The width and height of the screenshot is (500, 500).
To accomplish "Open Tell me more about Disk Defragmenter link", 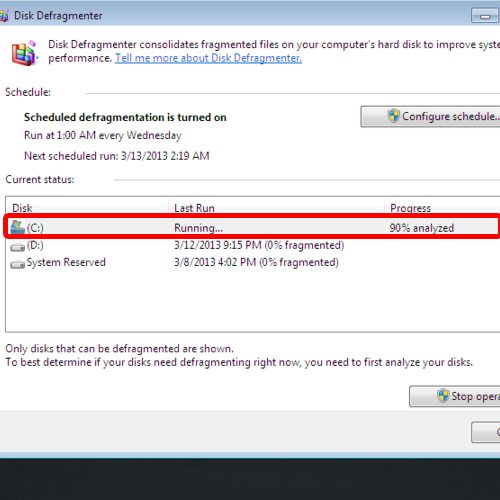I will pyautogui.click(x=208, y=58).
